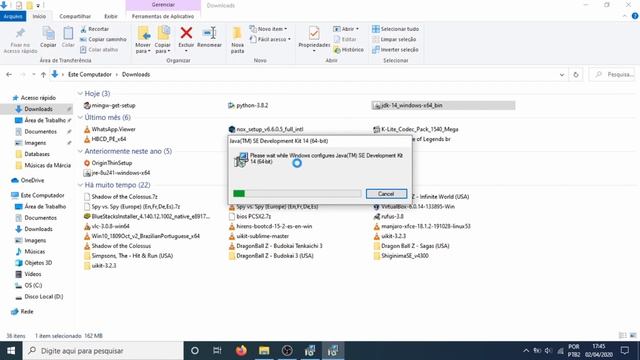Click the File Explorer taskbar icon
Viewport: 640px width, 360px height.
tap(264, 351)
